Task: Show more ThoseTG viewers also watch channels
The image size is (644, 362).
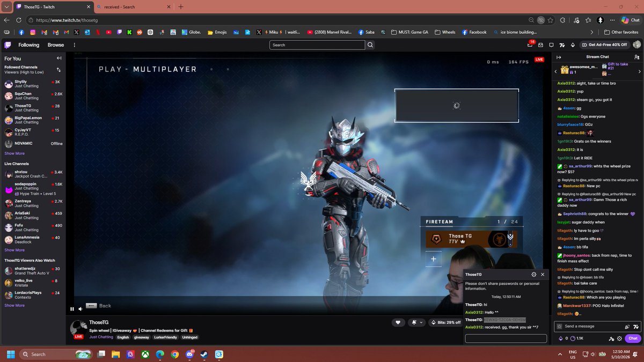Action: [14, 305]
